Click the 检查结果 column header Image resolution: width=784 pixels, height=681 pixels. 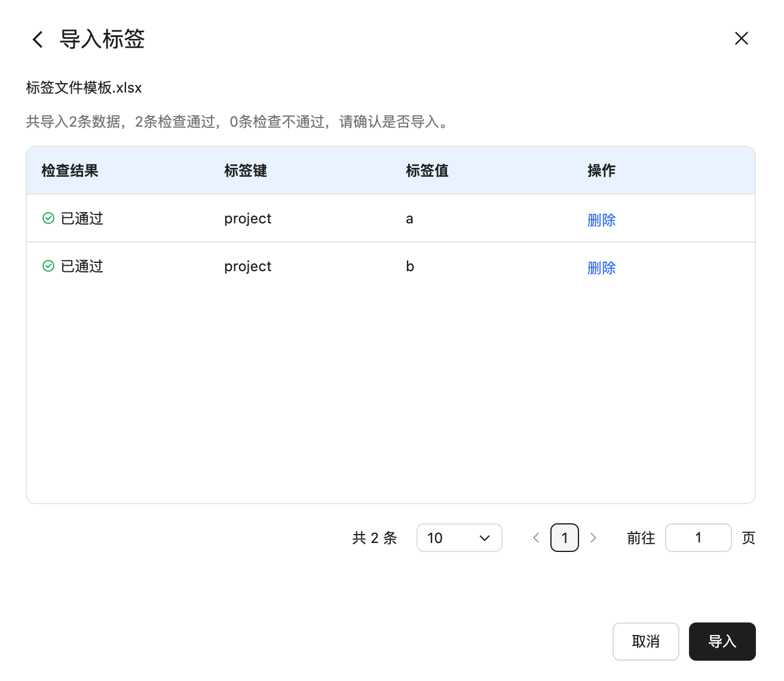(70, 171)
